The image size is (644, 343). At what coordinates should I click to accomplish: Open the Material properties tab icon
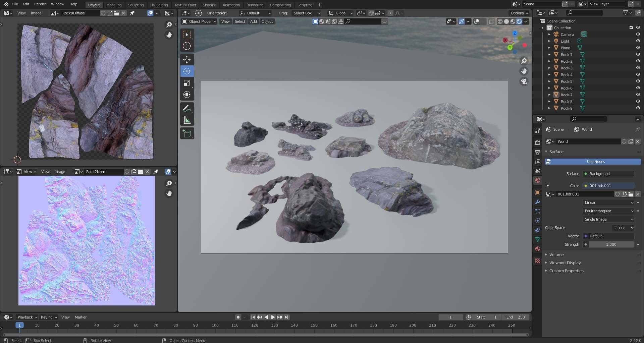click(x=538, y=249)
